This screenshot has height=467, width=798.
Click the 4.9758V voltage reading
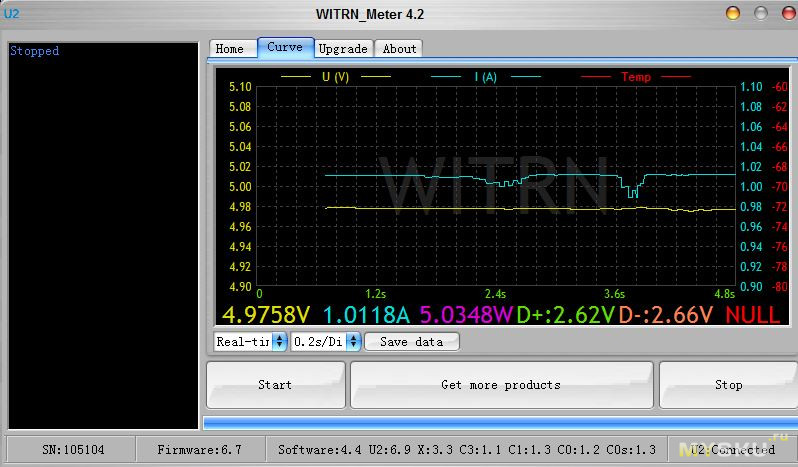point(266,315)
